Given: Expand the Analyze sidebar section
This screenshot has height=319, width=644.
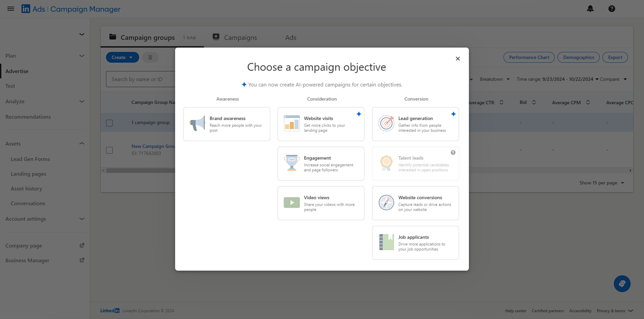Looking at the screenshot, I should [x=45, y=101].
